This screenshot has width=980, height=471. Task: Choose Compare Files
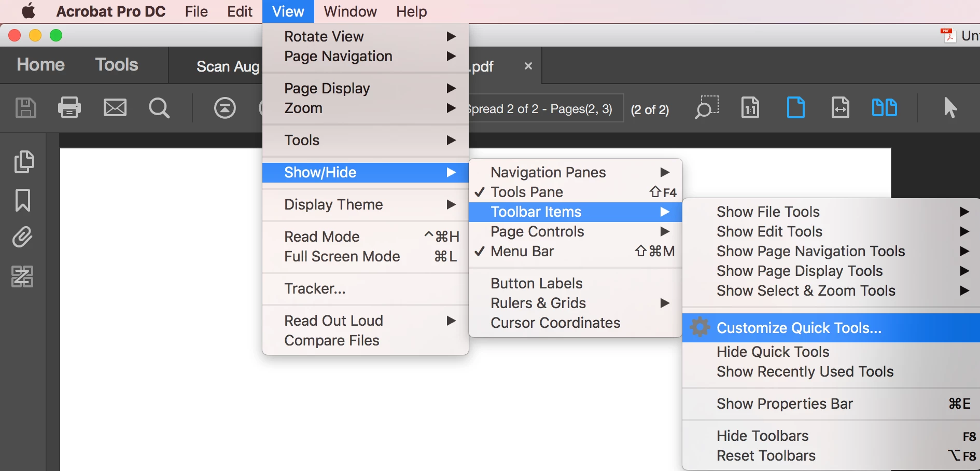point(366,340)
